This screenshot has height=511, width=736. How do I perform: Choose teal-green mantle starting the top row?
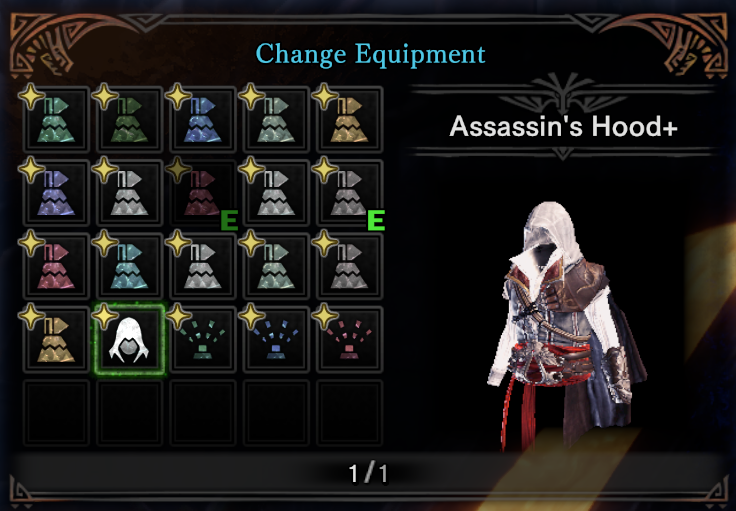click(x=56, y=120)
